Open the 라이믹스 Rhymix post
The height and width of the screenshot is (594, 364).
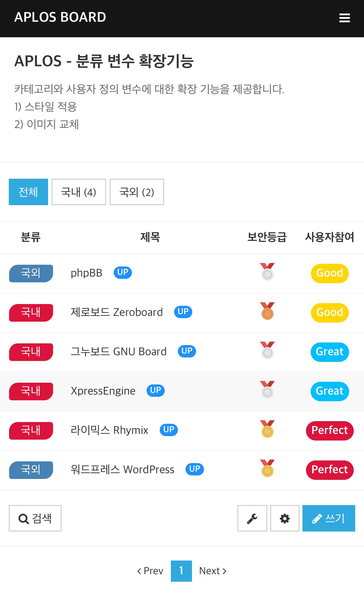tap(110, 430)
